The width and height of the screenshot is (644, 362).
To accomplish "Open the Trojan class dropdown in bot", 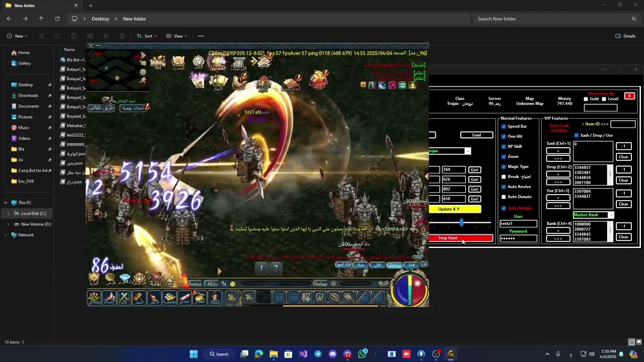I will pyautogui.click(x=467, y=151).
